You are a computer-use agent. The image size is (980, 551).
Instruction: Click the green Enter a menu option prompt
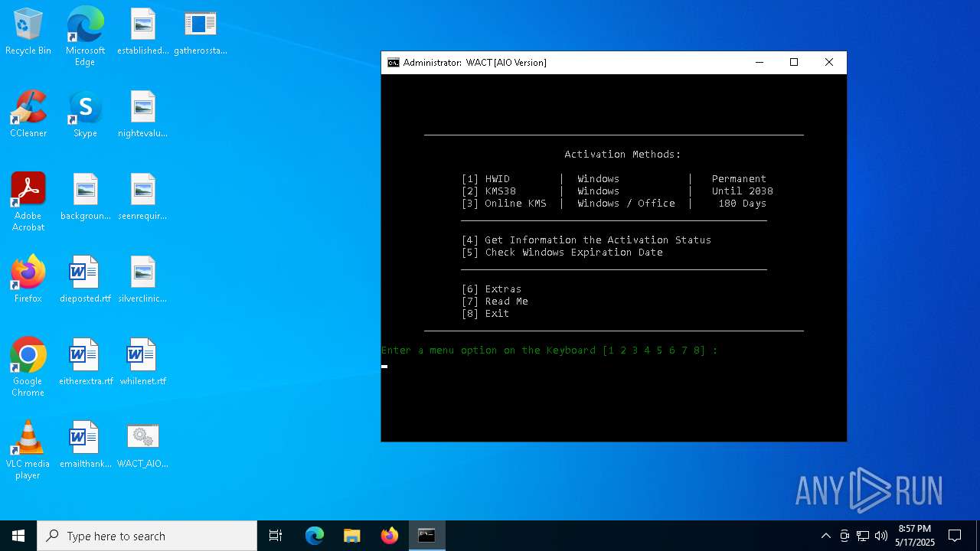(x=550, y=350)
